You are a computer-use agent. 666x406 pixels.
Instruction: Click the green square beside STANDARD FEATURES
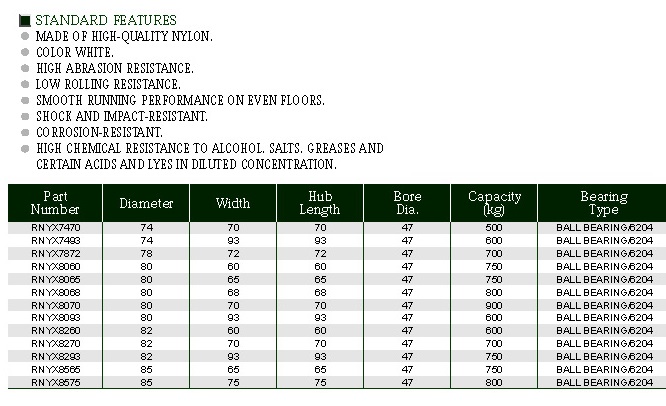pos(26,20)
